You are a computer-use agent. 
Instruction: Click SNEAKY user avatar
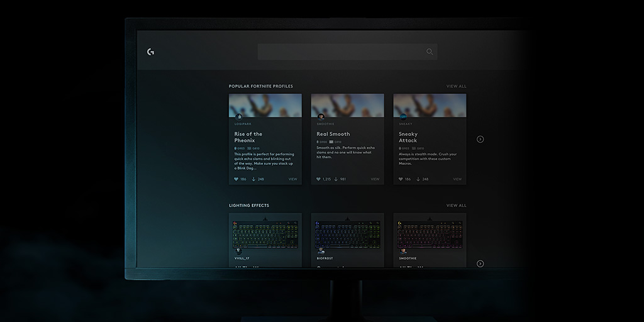(403, 117)
